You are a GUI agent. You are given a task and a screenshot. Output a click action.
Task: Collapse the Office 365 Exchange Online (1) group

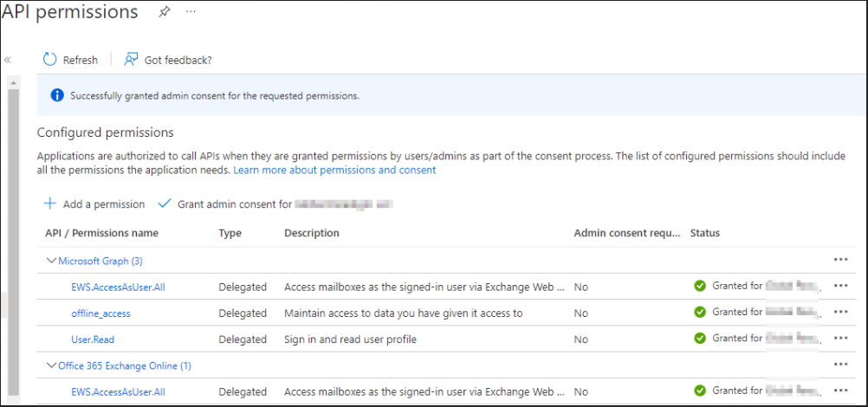51,366
